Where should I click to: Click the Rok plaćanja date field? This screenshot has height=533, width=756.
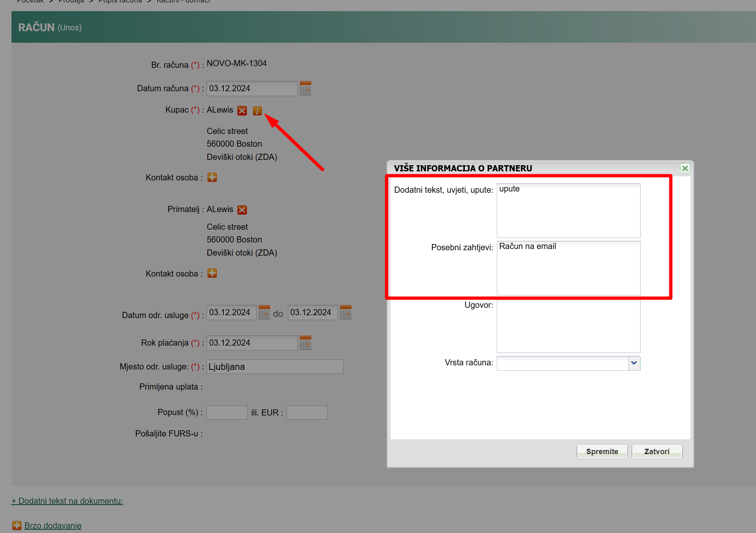pyautogui.click(x=252, y=343)
